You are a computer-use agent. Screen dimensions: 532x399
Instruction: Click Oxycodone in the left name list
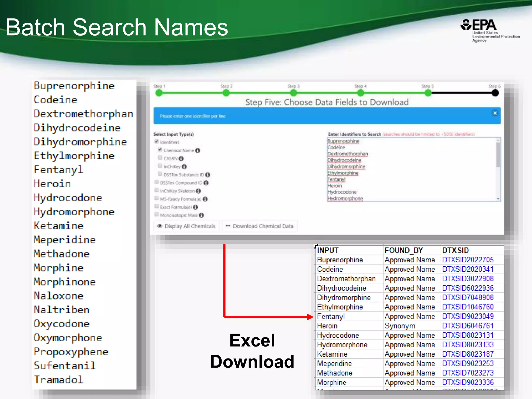coord(62,324)
